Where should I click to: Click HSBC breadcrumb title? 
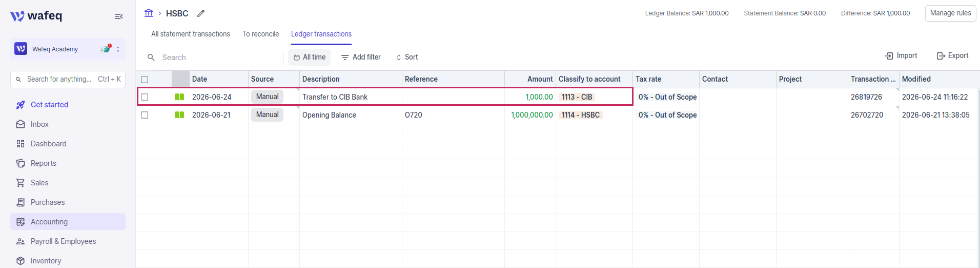tap(177, 13)
